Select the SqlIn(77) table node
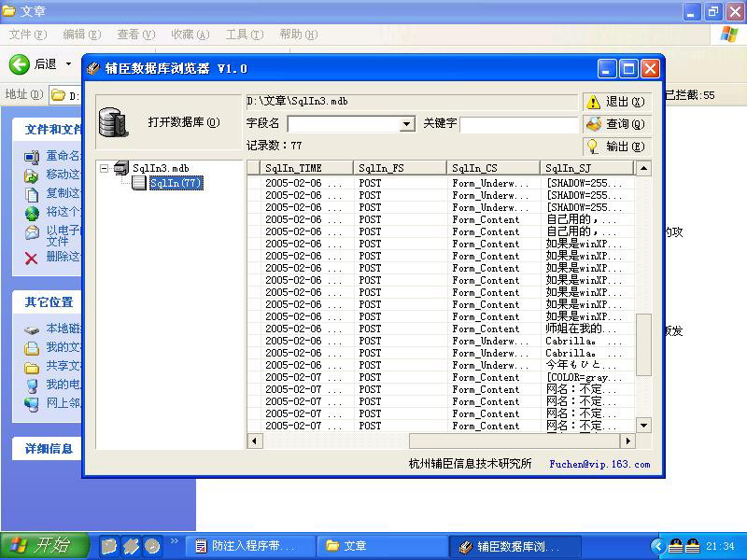 (x=176, y=183)
